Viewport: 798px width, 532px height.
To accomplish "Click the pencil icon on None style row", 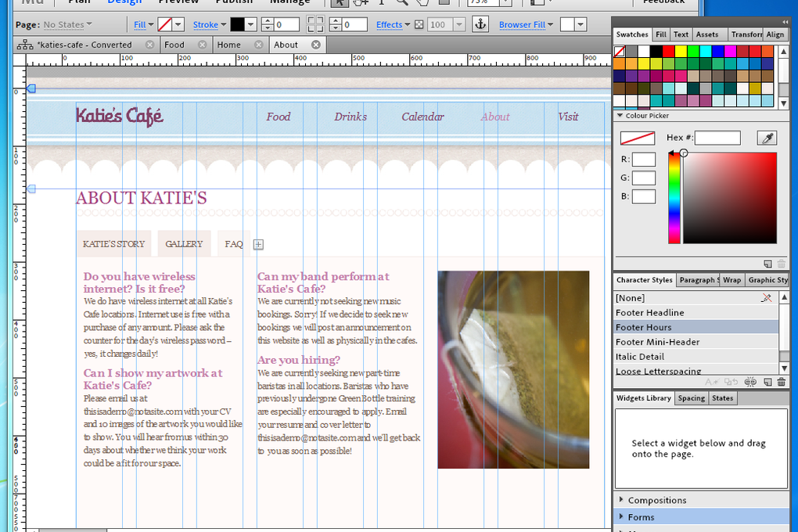I will pyautogui.click(x=767, y=298).
